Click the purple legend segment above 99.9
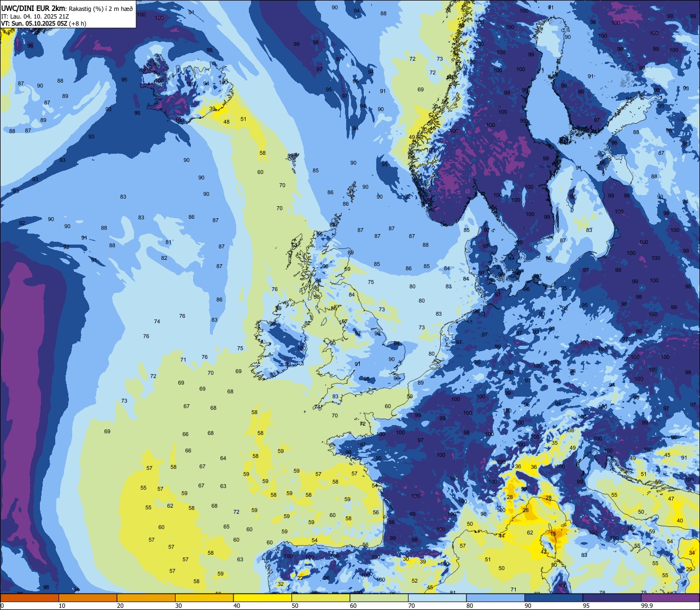 pos(670,597)
